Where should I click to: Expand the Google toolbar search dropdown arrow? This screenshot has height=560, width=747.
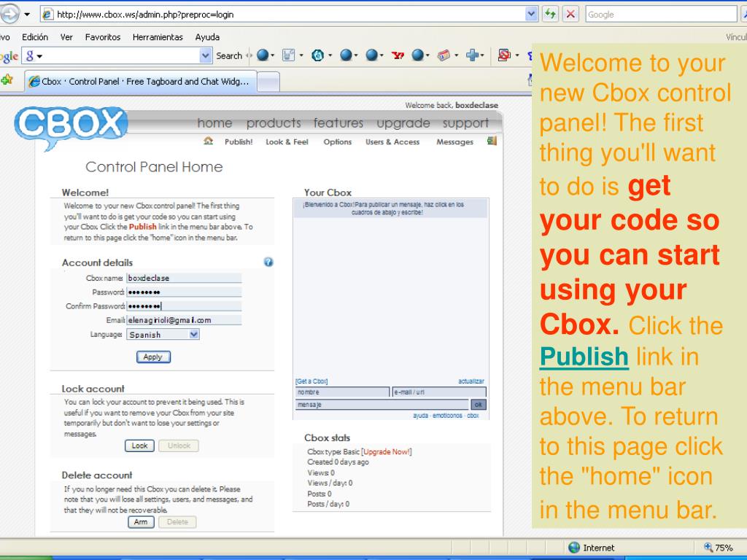click(x=205, y=55)
